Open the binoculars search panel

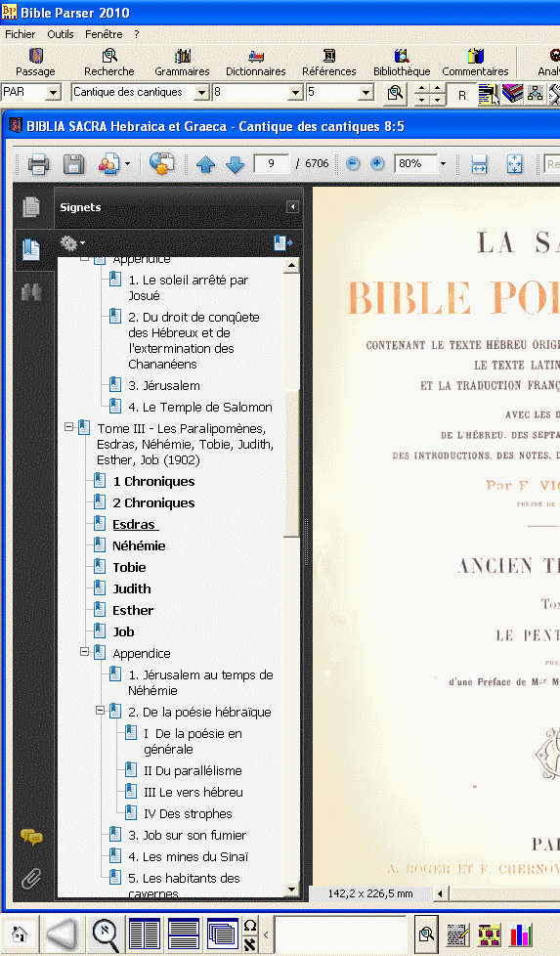coord(31,292)
